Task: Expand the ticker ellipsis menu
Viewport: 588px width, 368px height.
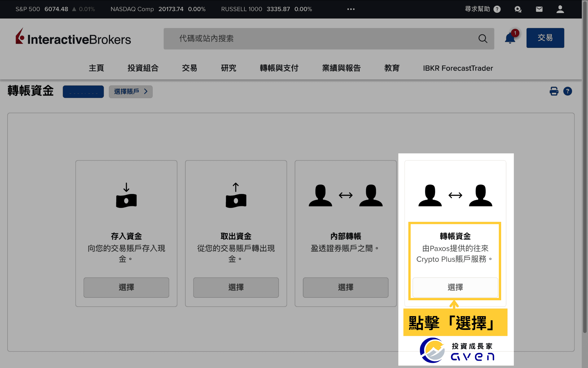Action: click(351, 9)
